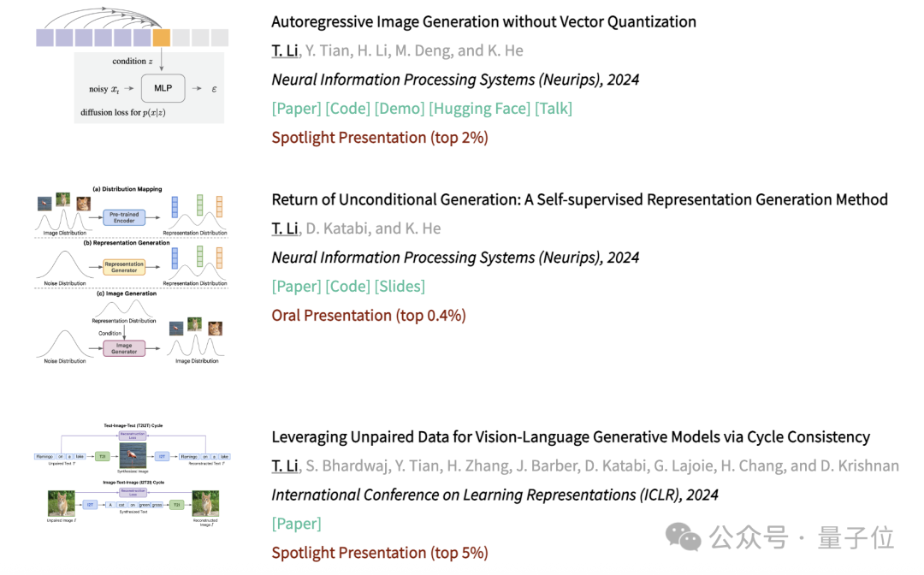Click T. Li in the Autoregressive paper's authors
This screenshot has height=575, width=924.
click(285, 50)
